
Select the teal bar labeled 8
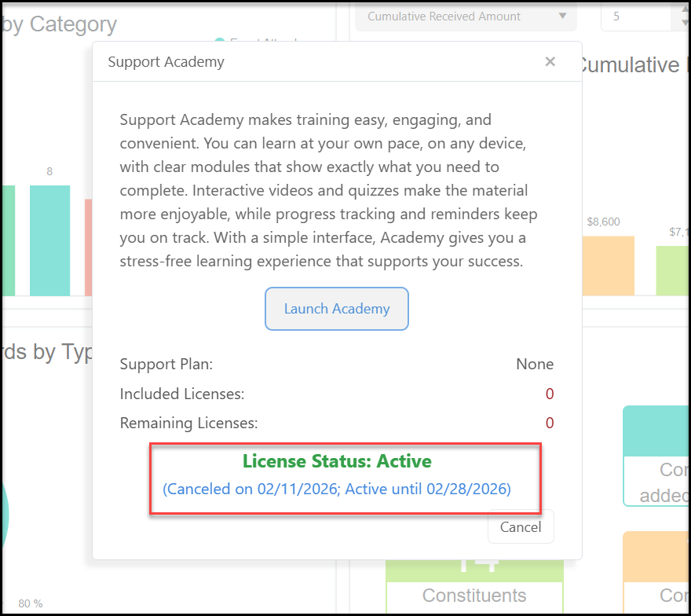click(49, 240)
